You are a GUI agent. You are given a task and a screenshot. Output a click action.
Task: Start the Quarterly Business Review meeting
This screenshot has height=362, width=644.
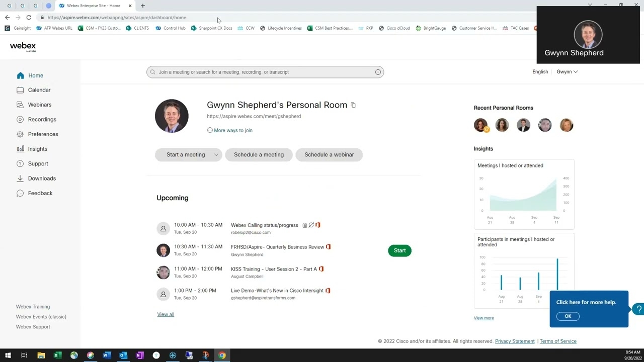[x=399, y=250]
